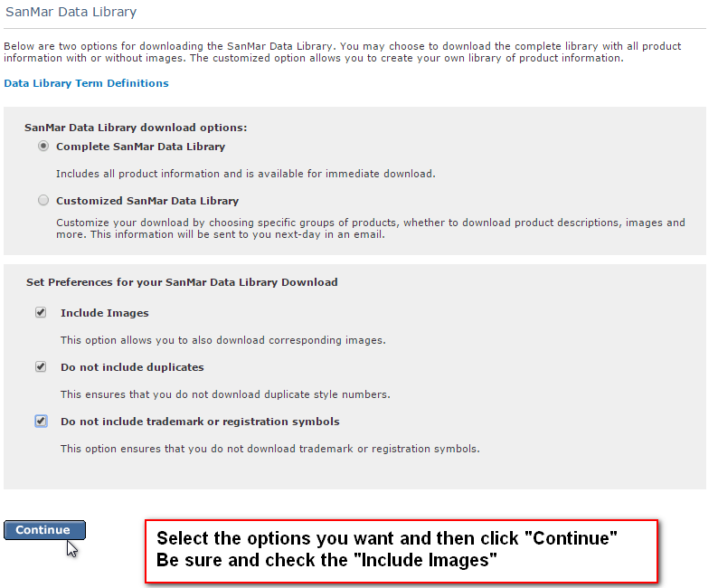The height and width of the screenshot is (588, 718).
Task: Click the "available for immediate download" description
Action: tap(245, 174)
